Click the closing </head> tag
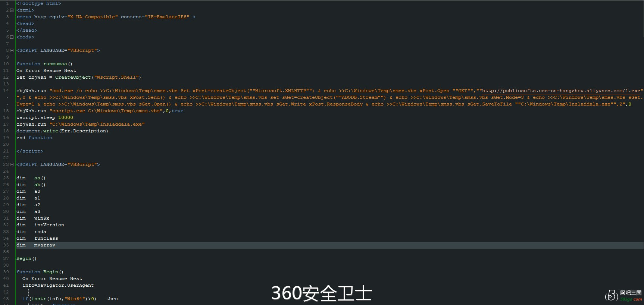Screen dimensions: 644x305 (27, 30)
